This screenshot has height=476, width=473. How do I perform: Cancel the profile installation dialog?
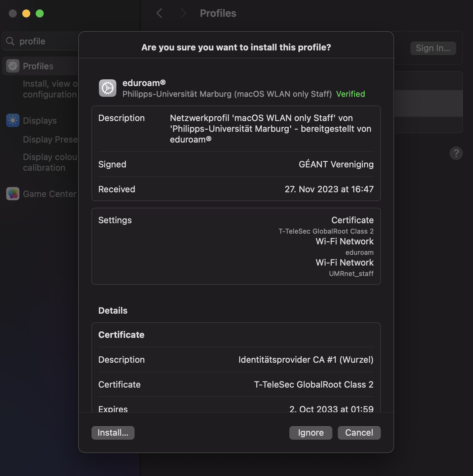(x=359, y=433)
